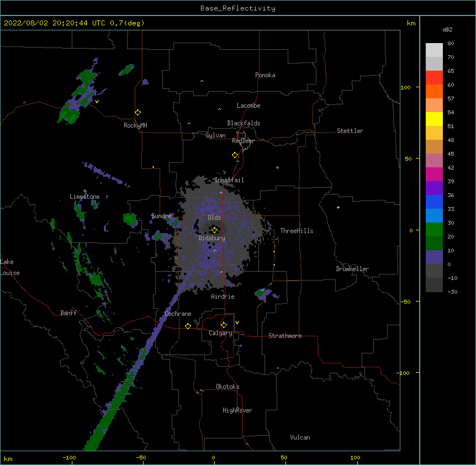Click the yellow diamond marker near RockyMH

pyautogui.click(x=137, y=113)
